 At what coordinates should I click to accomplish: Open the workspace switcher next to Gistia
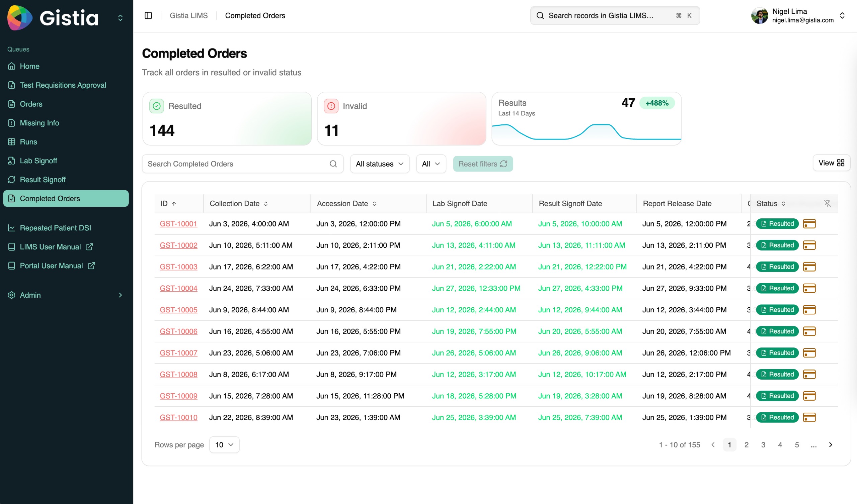click(121, 18)
